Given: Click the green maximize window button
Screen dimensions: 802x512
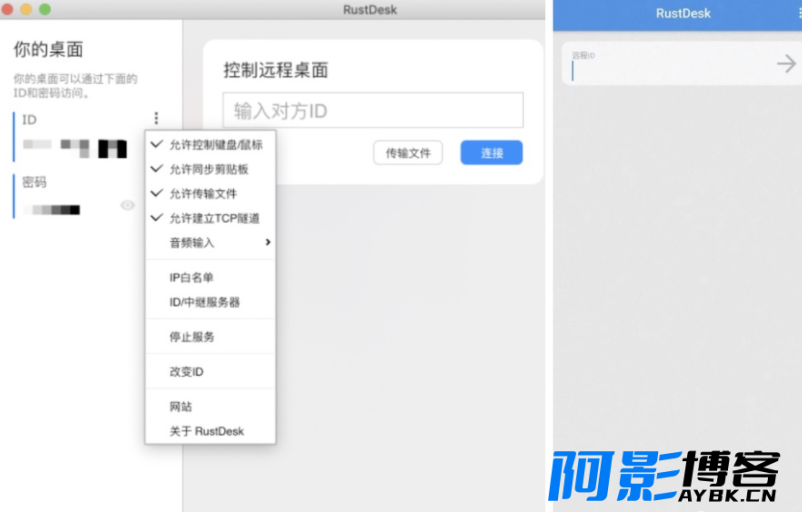Looking at the screenshot, I should point(45,9).
